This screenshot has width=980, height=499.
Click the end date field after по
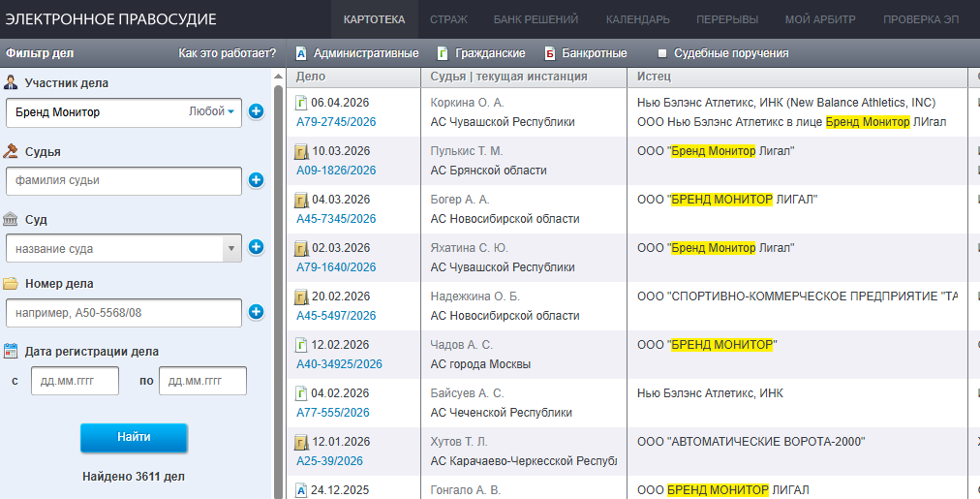(202, 381)
